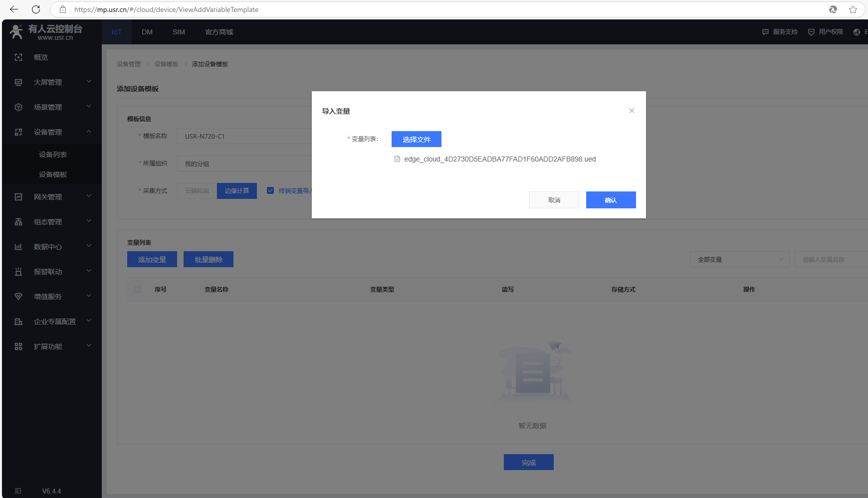Click the 所属组织 field showing 我的分组
The width and height of the screenshot is (868, 498).
pos(244,164)
